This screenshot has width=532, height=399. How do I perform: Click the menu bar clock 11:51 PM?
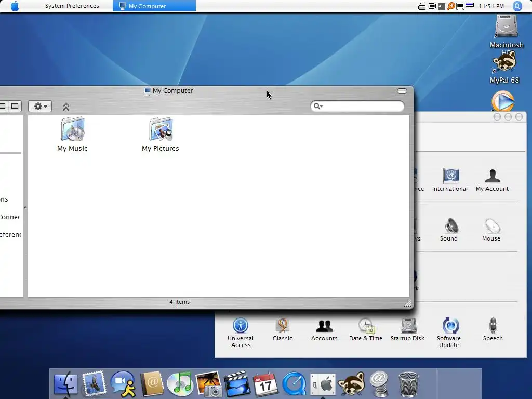coord(491,6)
